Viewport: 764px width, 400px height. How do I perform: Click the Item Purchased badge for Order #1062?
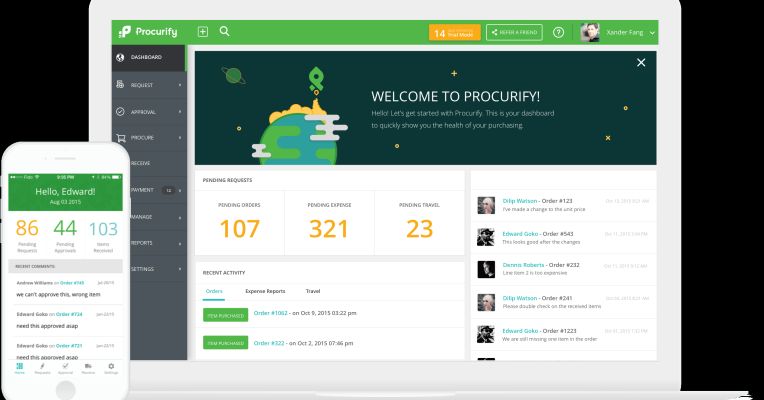pyautogui.click(x=225, y=315)
